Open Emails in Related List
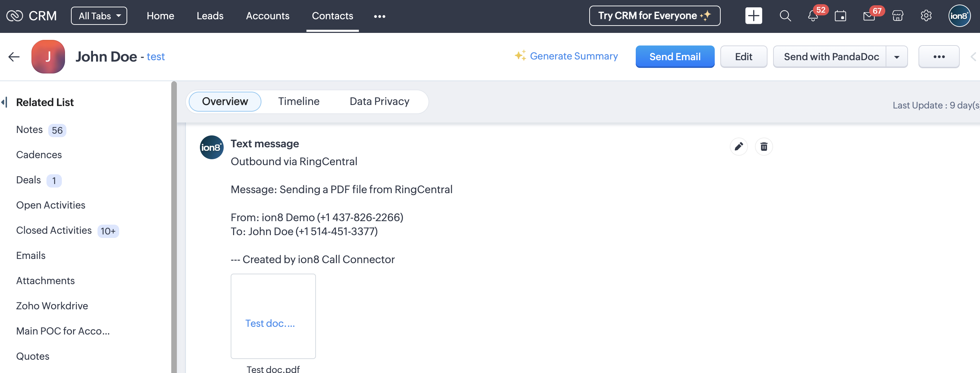980x373 pixels. (x=31, y=255)
